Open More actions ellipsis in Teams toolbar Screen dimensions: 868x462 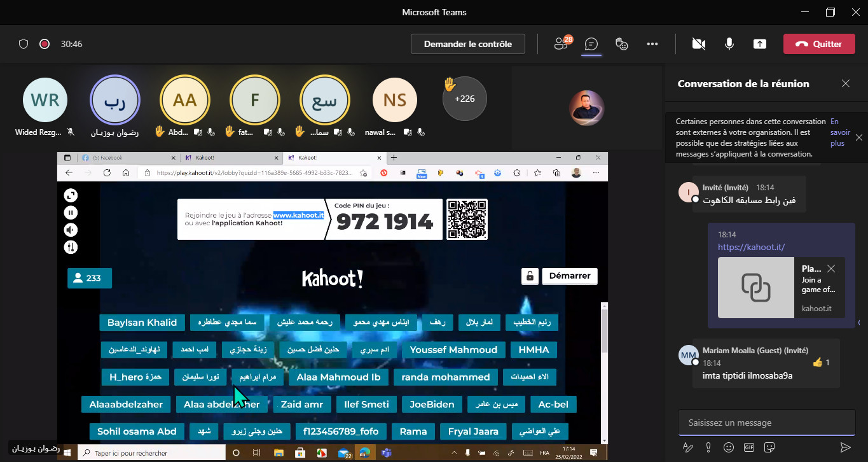point(652,44)
